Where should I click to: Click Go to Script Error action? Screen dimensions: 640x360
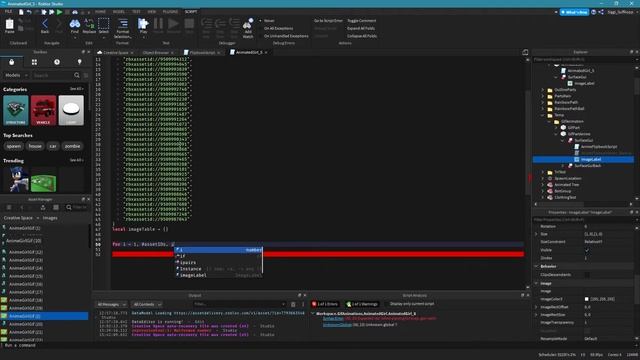[328, 20]
